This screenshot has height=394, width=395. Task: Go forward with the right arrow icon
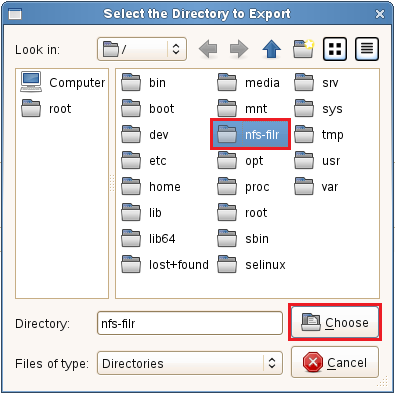pyautogui.click(x=239, y=49)
